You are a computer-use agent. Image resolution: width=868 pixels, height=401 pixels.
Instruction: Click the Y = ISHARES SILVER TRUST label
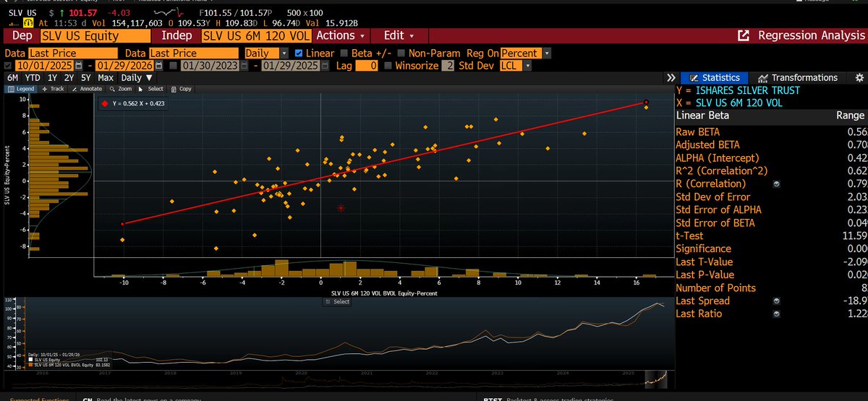(x=738, y=90)
